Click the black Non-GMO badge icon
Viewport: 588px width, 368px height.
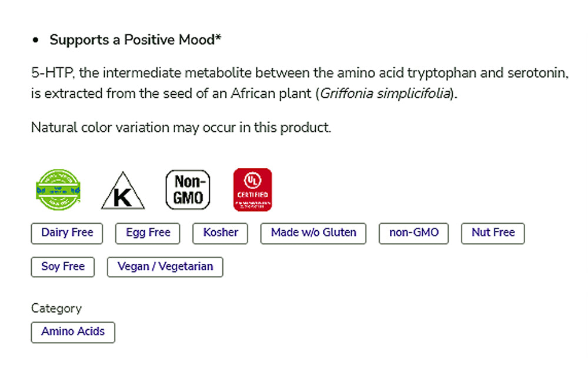(188, 190)
